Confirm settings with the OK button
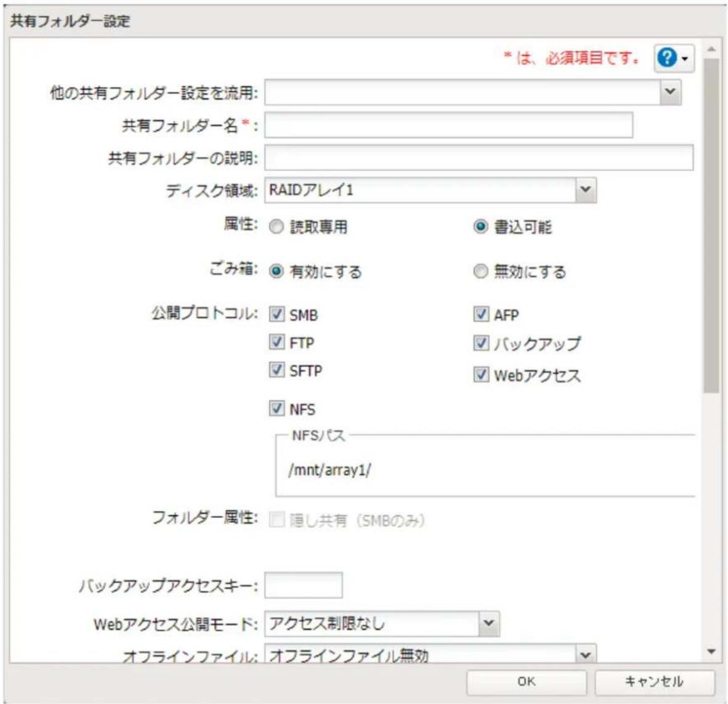728x704 pixels. point(527,682)
